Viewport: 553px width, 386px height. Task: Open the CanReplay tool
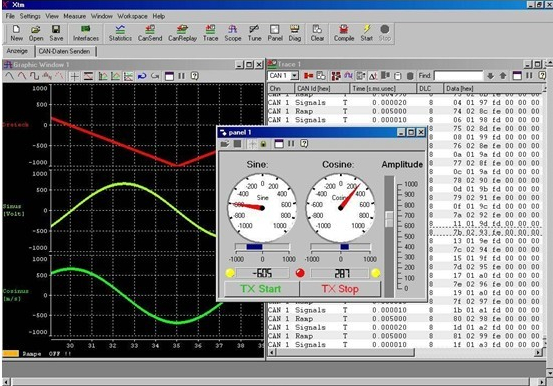[x=182, y=33]
